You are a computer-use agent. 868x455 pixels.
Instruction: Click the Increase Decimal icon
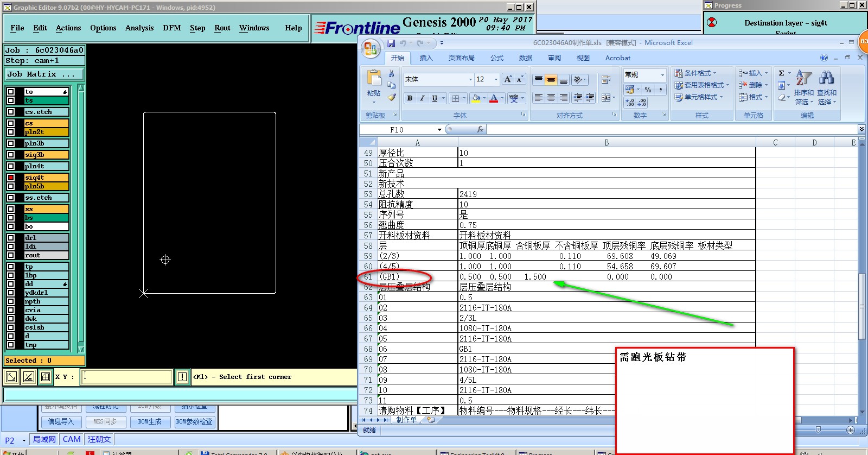point(630,103)
